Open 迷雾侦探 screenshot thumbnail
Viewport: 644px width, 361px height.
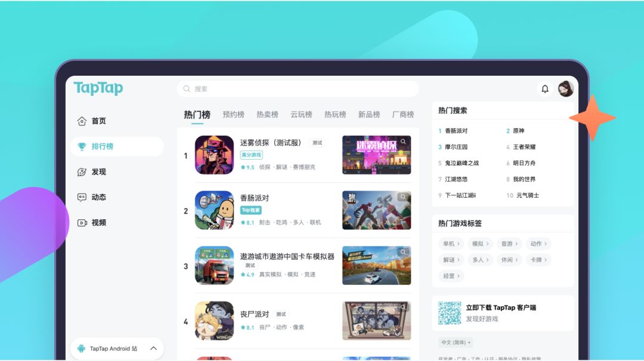[377, 155]
